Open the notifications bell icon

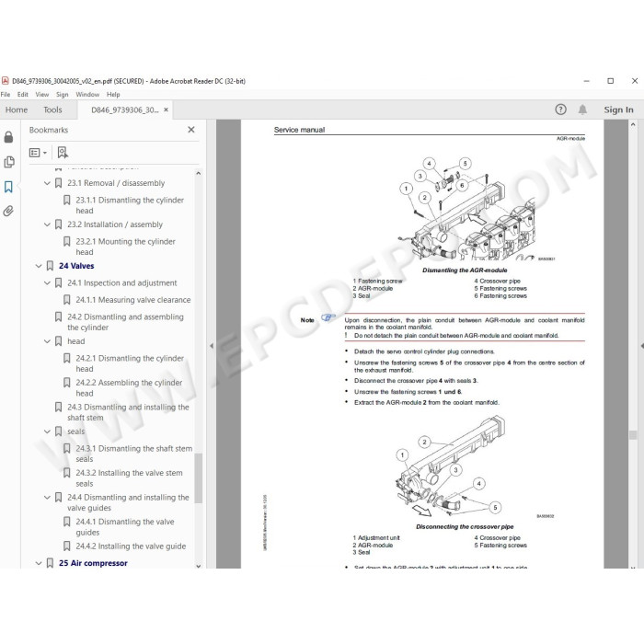tap(582, 109)
